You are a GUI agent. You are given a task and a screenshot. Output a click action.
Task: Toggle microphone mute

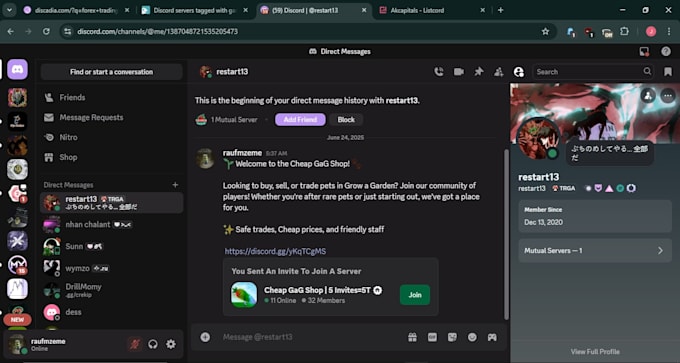(x=135, y=344)
